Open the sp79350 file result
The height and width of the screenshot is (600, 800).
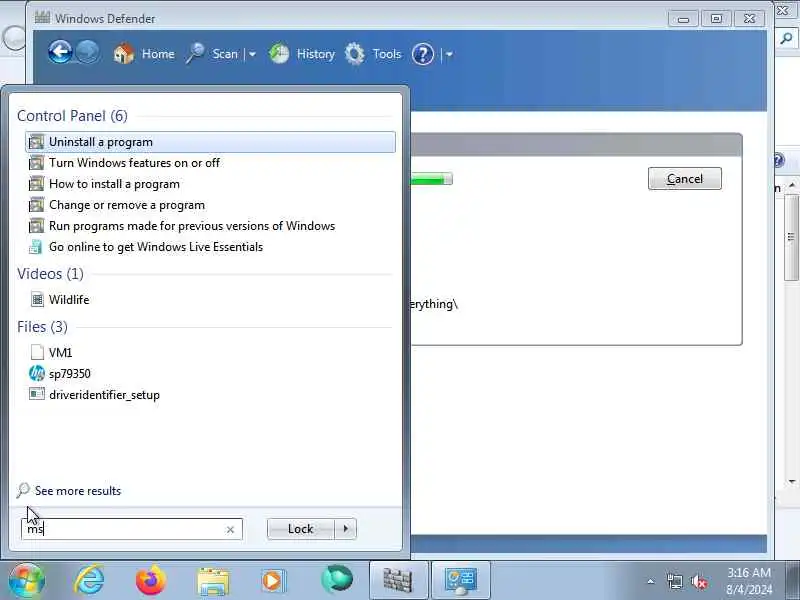point(210,373)
